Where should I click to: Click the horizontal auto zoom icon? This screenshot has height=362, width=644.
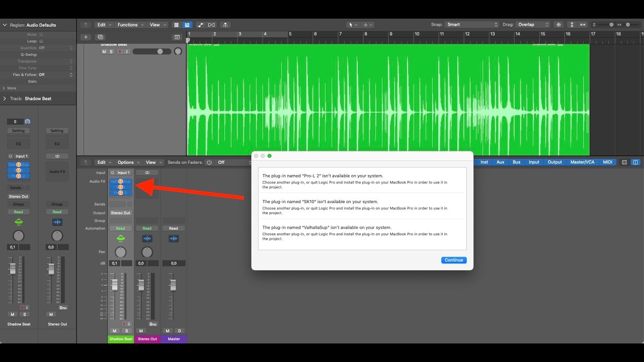click(x=583, y=25)
